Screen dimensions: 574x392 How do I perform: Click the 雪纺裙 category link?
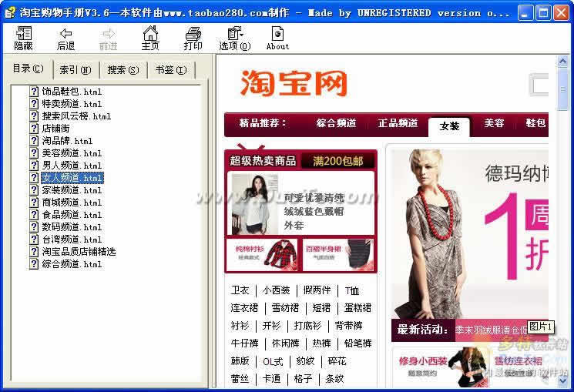point(285,308)
